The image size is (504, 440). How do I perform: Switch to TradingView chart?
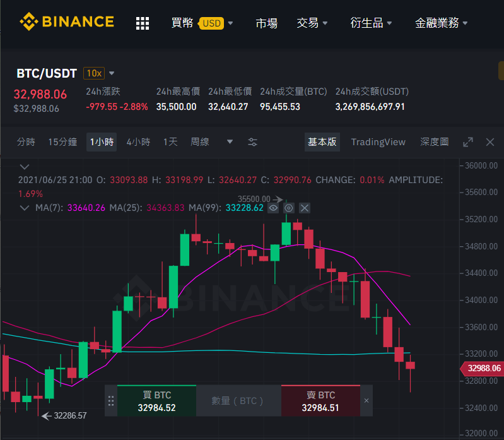(378, 142)
